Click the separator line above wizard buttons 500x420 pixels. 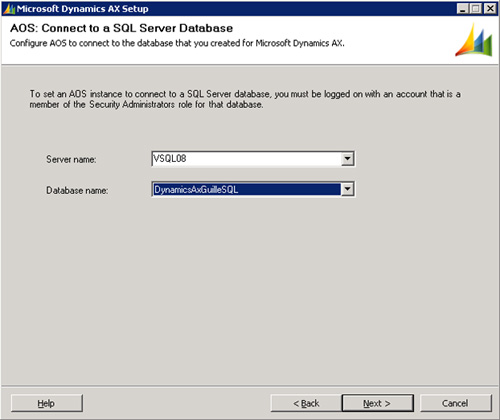[250, 386]
